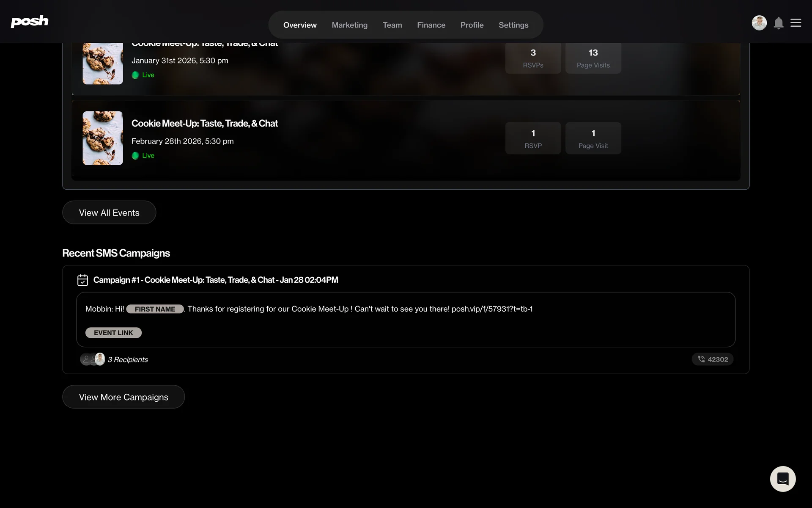The width and height of the screenshot is (812, 508).
Task: Click the user profile avatar
Action: (759, 23)
